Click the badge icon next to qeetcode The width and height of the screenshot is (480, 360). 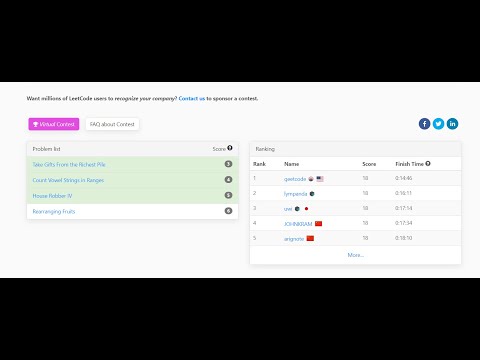[x=311, y=179]
